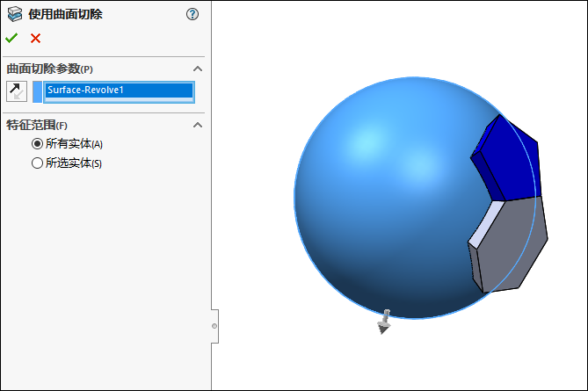Click the blue selection color bar
The image size is (588, 391).
click(x=37, y=92)
